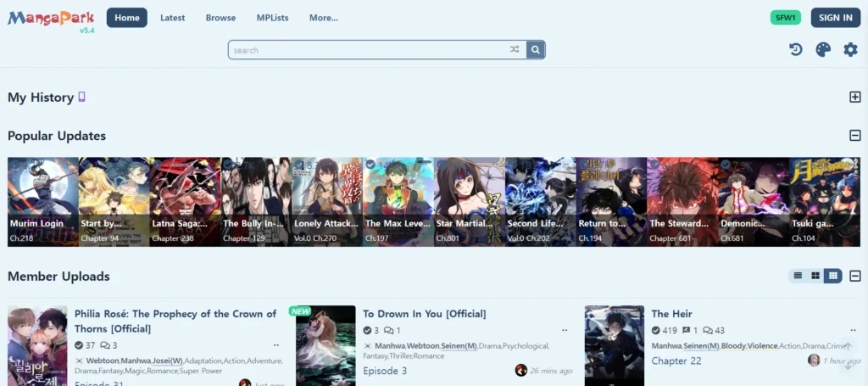Open the options dots for Philia Rosé
The height and width of the screenshot is (386, 868).
click(x=275, y=345)
